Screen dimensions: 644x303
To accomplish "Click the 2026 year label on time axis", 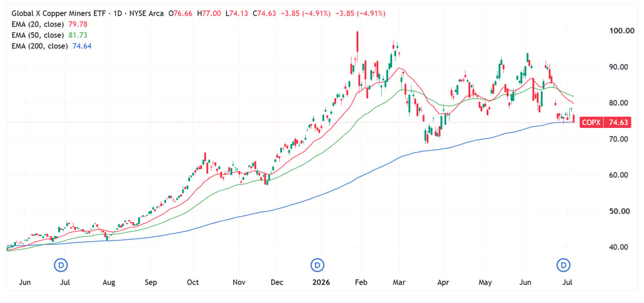I will tap(321, 282).
